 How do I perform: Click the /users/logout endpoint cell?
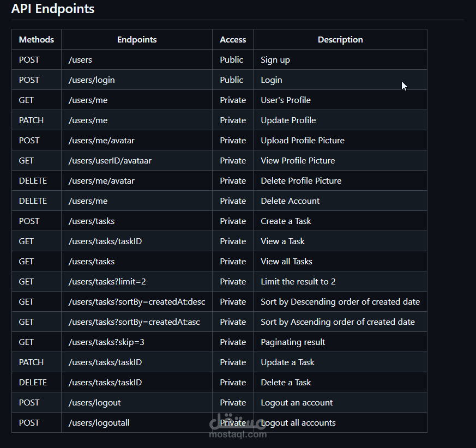click(x=95, y=403)
